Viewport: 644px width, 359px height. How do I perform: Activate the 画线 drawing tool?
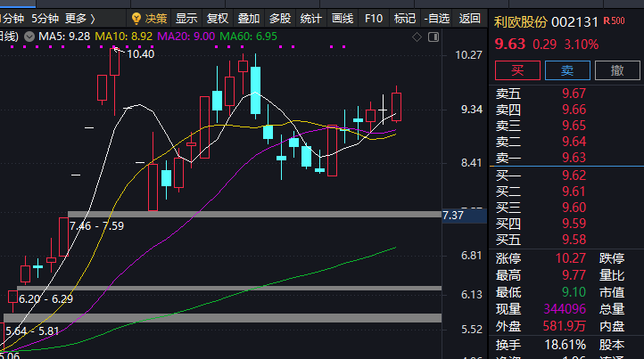point(343,19)
